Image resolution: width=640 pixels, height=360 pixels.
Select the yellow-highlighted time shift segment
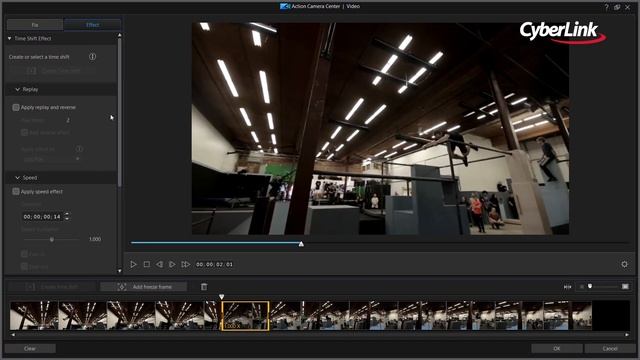click(x=245, y=316)
